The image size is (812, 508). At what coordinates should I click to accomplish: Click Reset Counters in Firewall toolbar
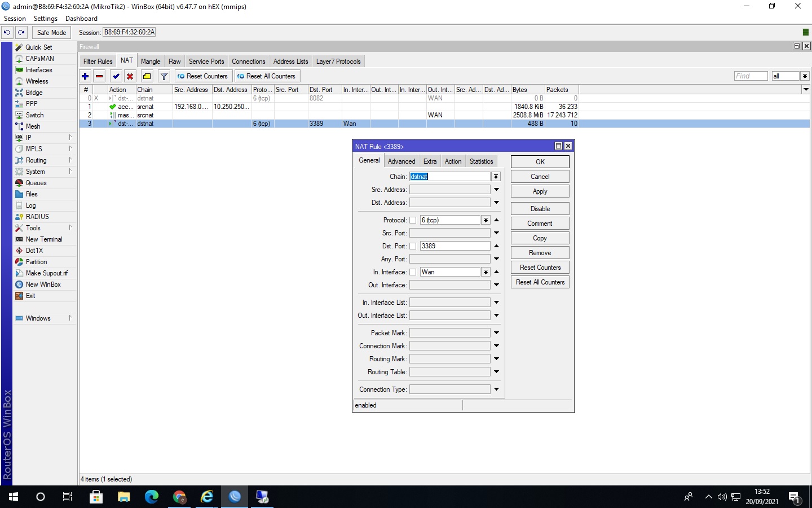pos(203,76)
